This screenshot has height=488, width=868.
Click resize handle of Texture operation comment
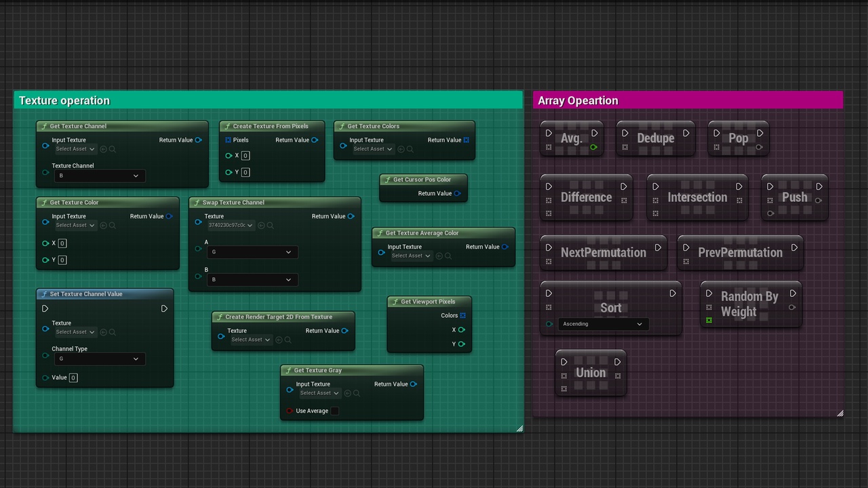[x=519, y=428]
